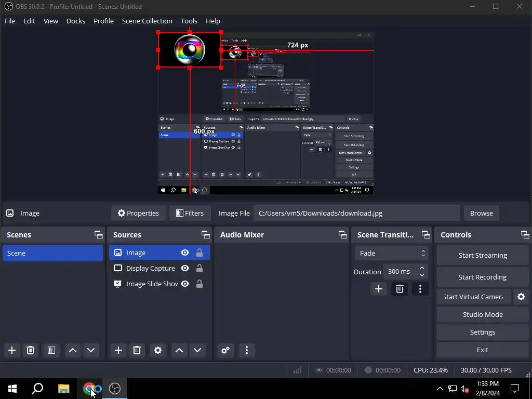Select the camera logo image in preview

[x=190, y=50]
